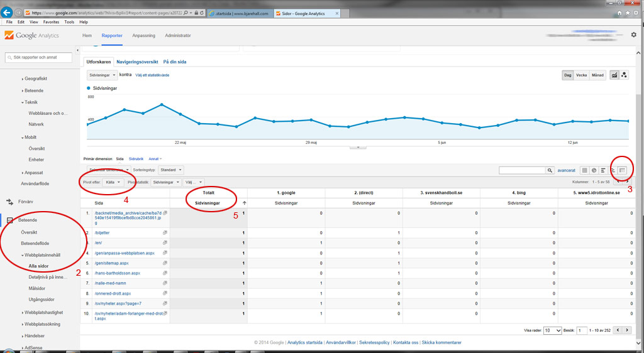The width and height of the screenshot is (644, 353).
Task: Switch to På din sida tab
Action: click(175, 62)
